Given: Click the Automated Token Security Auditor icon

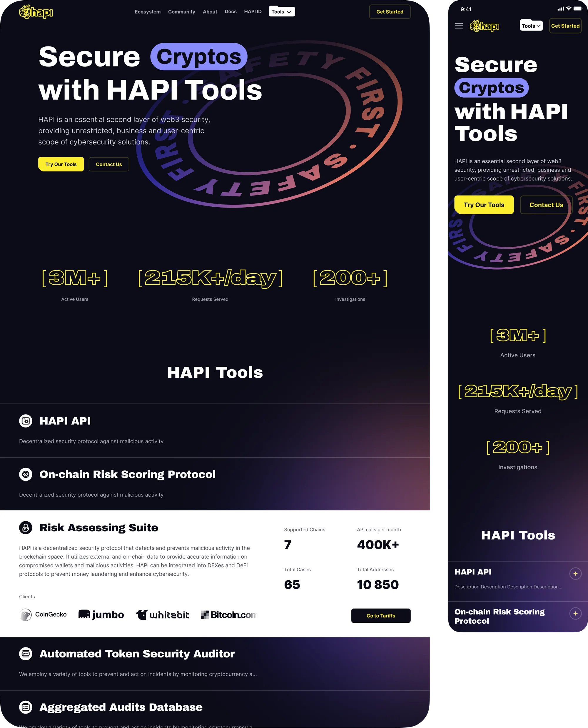Looking at the screenshot, I should tap(26, 654).
